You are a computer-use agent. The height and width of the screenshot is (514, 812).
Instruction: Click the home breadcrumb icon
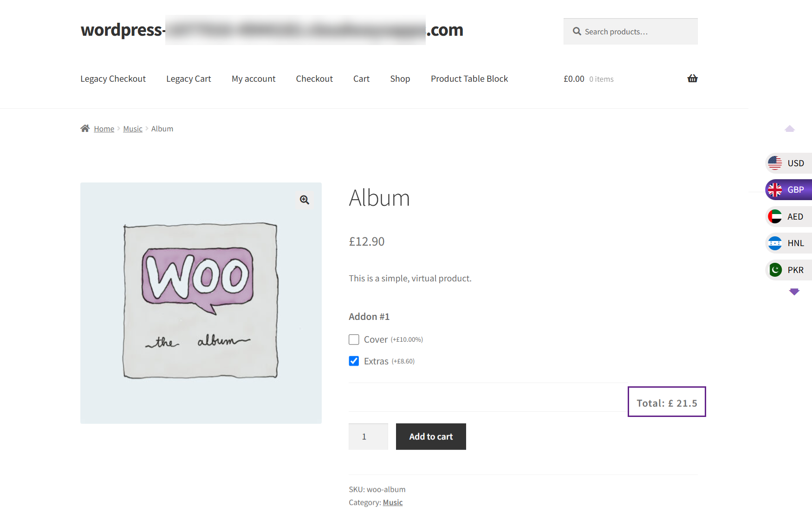click(x=85, y=129)
